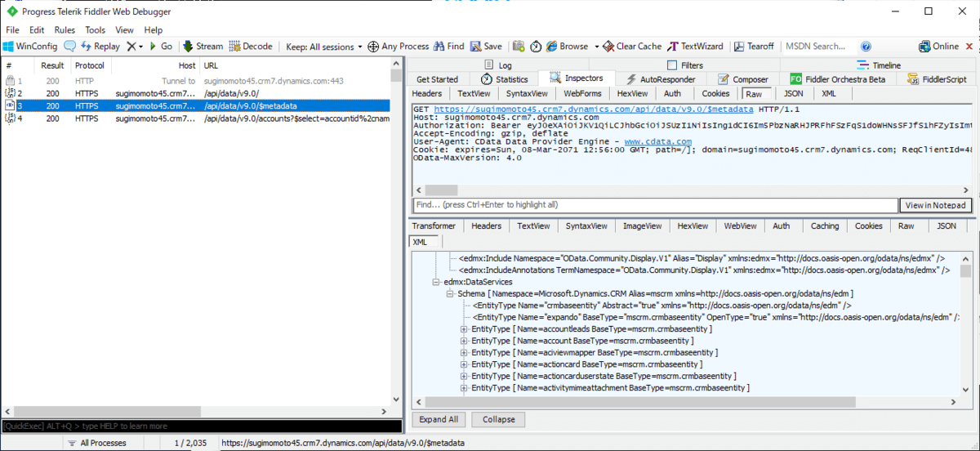Screen dimensions: 980x451
Task: Click the QuickExec command input box
Action: click(201, 426)
